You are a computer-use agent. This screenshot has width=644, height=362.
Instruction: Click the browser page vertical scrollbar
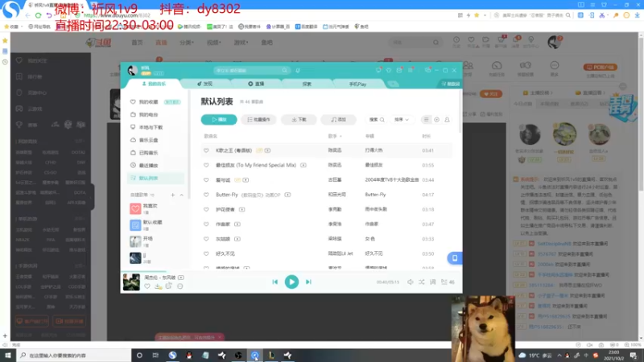tap(641, 115)
